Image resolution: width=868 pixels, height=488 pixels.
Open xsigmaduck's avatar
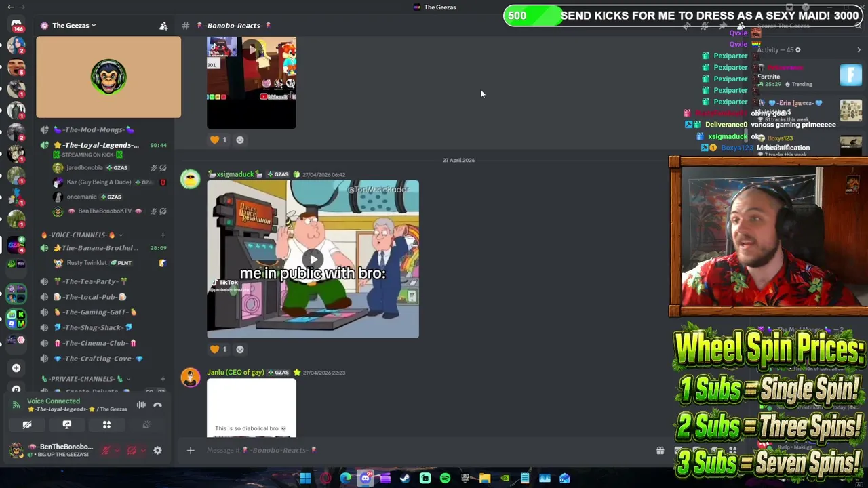coord(190,180)
